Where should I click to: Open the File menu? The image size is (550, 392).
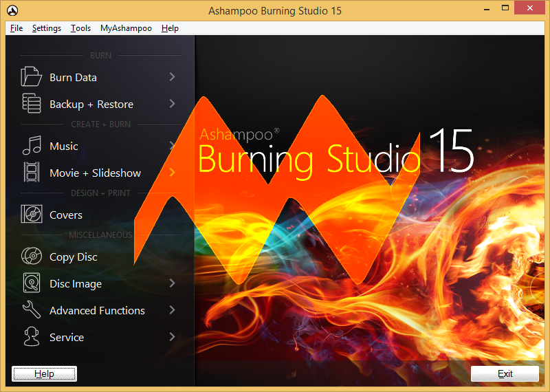tap(16, 28)
